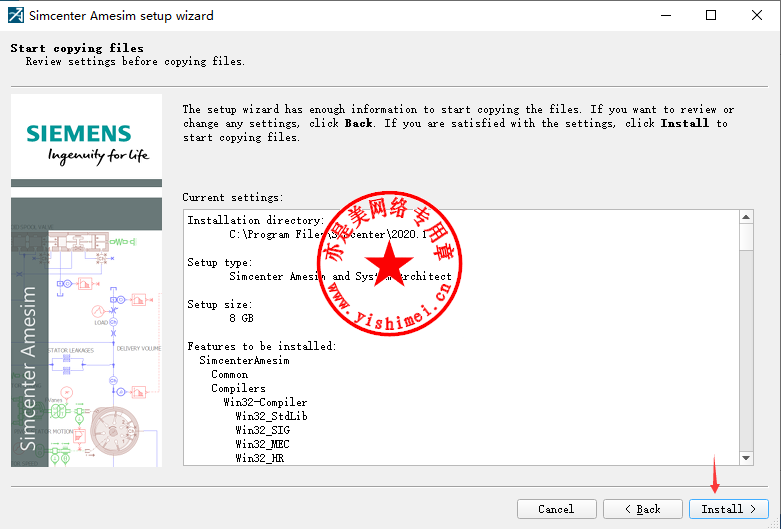Go back with the Back button

(643, 509)
